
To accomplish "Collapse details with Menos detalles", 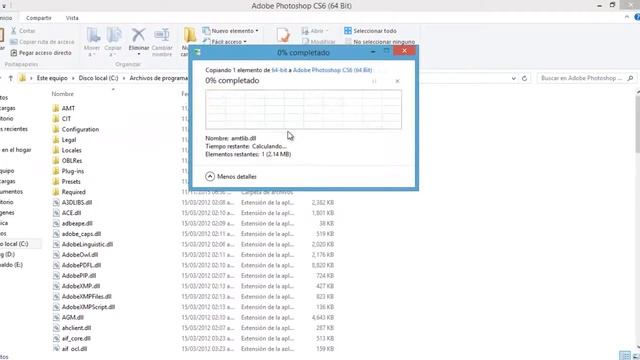I will 231,176.
